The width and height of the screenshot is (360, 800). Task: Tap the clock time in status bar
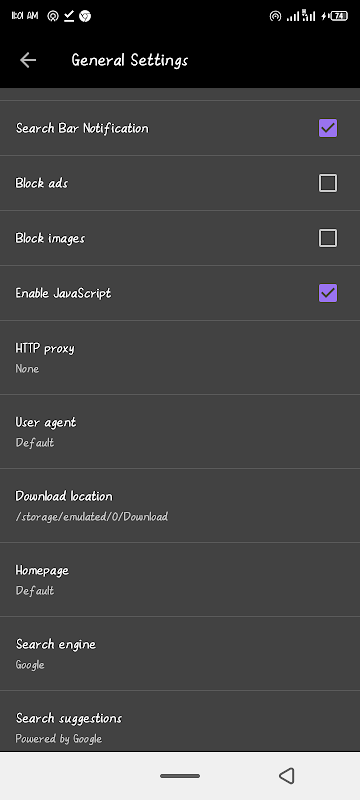[24, 16]
